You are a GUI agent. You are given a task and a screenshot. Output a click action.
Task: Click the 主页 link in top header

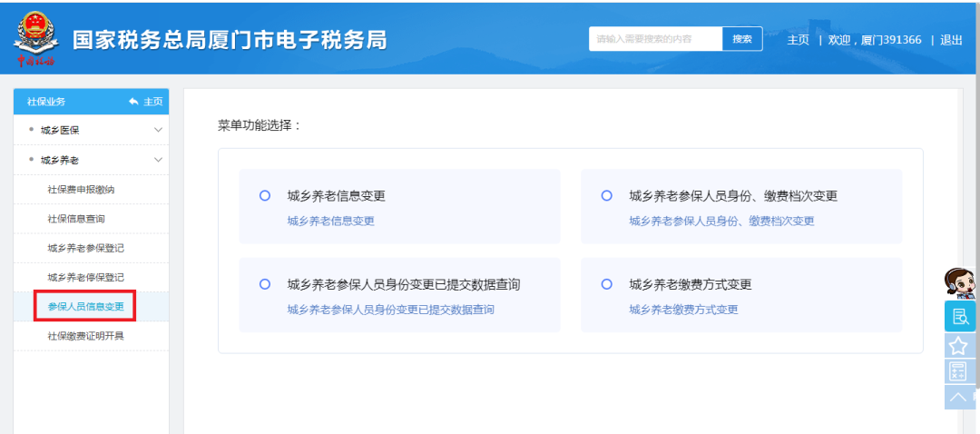[x=798, y=40]
